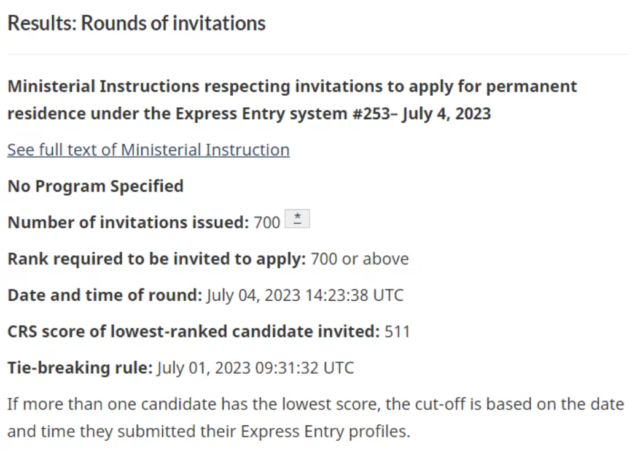Click the "Rank required to be invited" label
This screenshot has height=461, width=640.
[x=156, y=259]
